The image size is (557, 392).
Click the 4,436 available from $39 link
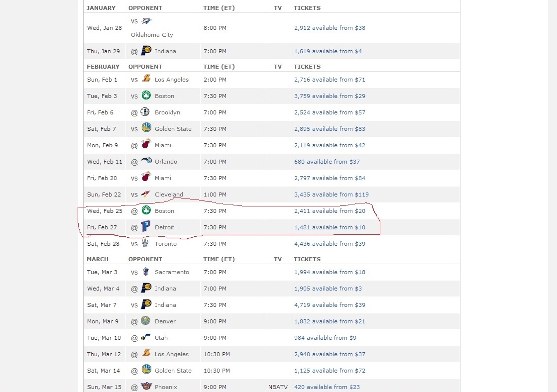tap(330, 244)
